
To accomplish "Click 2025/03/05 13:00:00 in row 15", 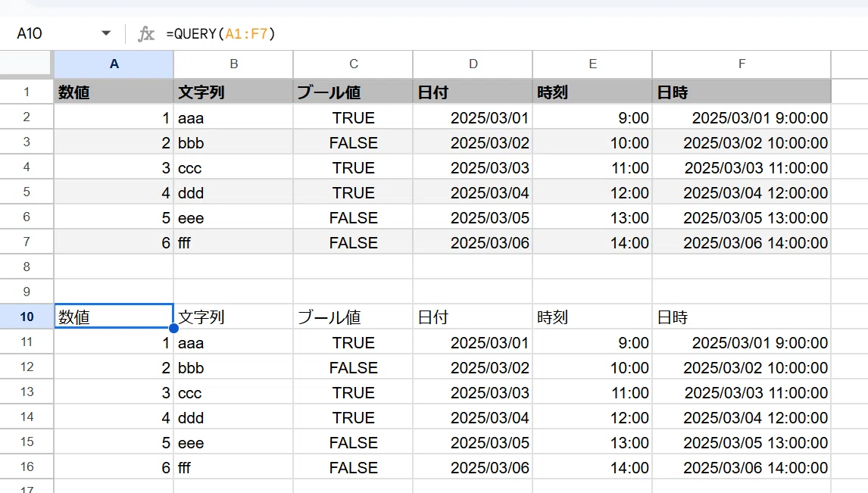I will tap(742, 442).
